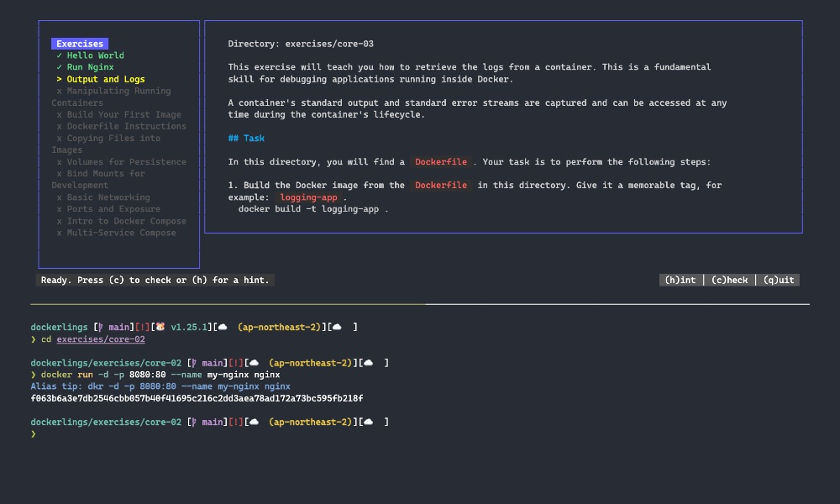Toggle the incomplete marker on Multi-Service Compose
Viewport: 840px width, 504px height.
click(x=59, y=234)
